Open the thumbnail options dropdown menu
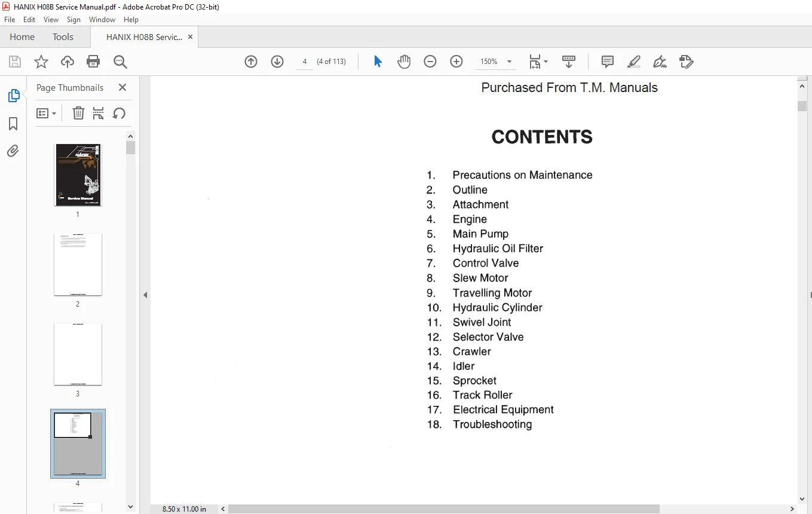Viewport: 812px width, 514px height. click(47, 113)
